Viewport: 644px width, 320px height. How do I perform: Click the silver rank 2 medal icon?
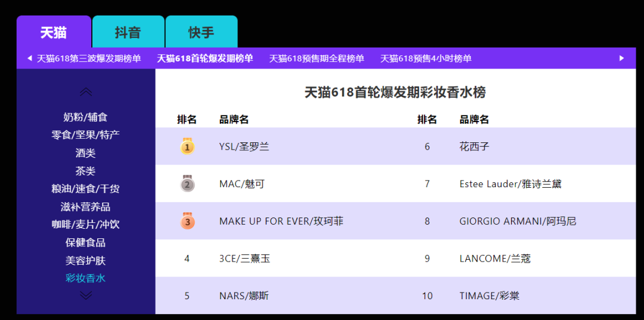click(187, 184)
